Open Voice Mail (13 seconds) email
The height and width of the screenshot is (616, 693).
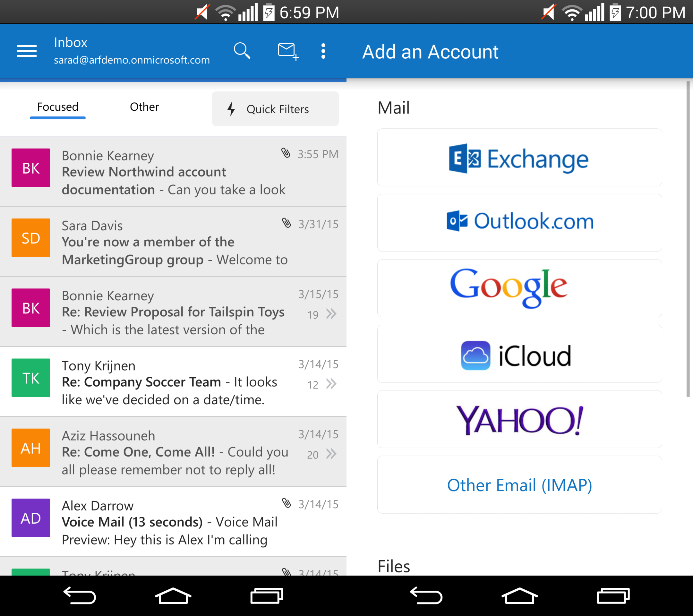[x=173, y=522]
